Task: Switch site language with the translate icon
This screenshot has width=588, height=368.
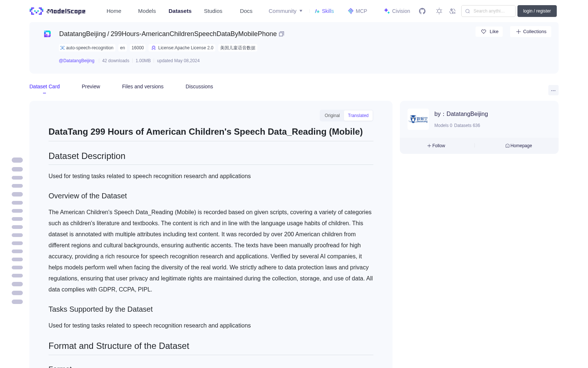Action: tap(452, 11)
